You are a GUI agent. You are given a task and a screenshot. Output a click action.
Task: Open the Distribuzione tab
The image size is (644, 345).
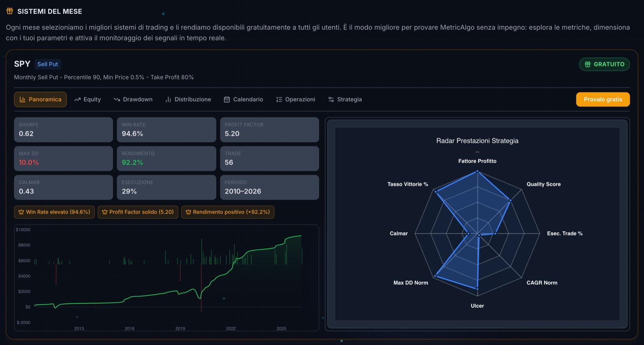(x=188, y=100)
